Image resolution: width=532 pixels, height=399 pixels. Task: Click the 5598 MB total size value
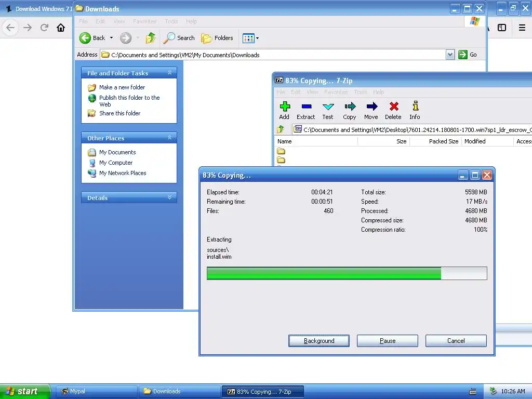(x=476, y=192)
